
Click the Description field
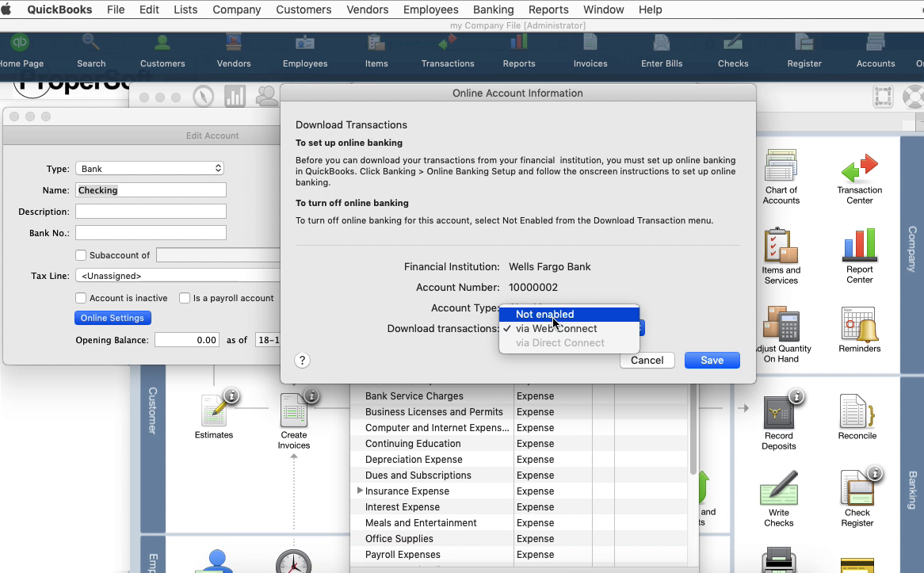[x=151, y=211]
